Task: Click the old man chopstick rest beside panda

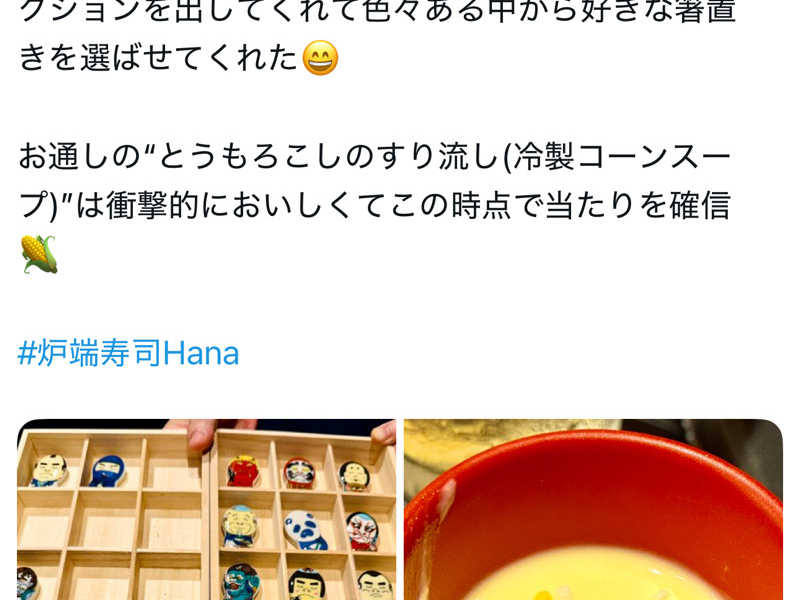Action: 240,527
